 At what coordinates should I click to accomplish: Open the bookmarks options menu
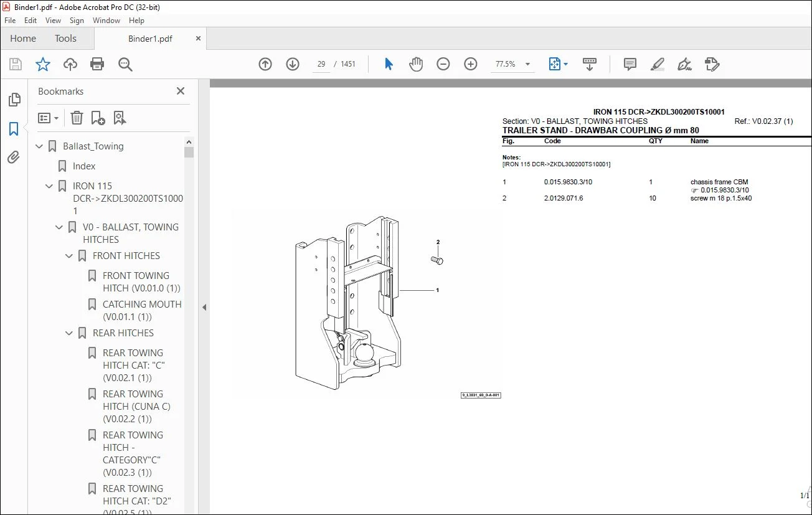[48, 118]
